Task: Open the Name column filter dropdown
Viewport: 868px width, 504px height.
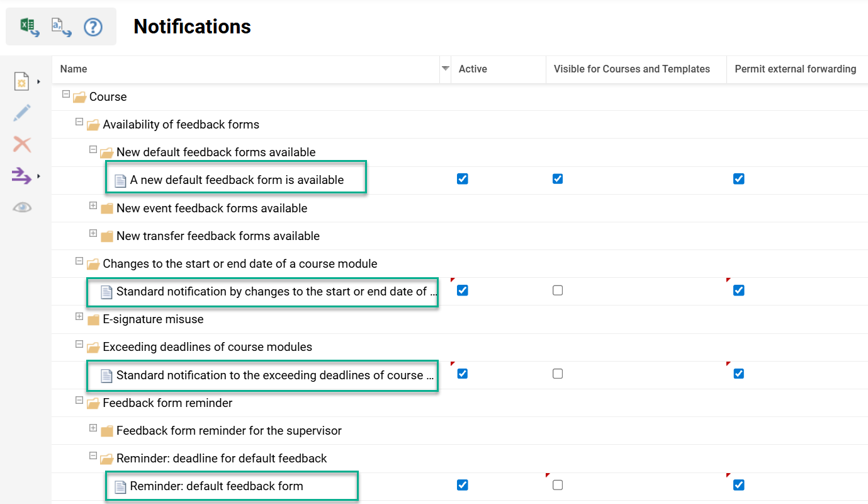Action: 445,69
